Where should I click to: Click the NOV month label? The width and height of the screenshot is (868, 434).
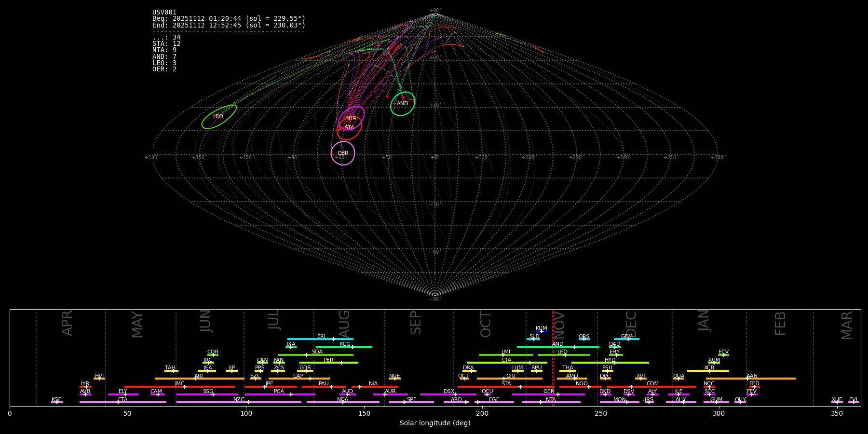(x=559, y=324)
